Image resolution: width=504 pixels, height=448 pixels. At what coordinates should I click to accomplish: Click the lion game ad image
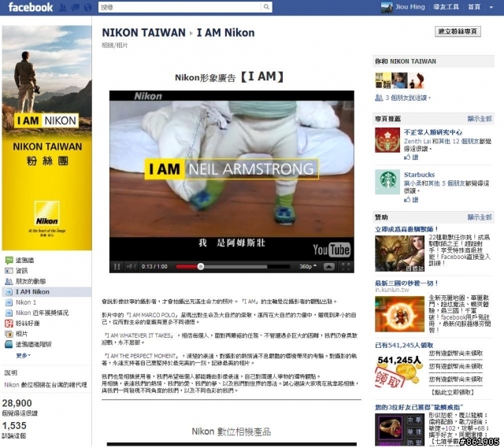pyautogui.click(x=399, y=254)
